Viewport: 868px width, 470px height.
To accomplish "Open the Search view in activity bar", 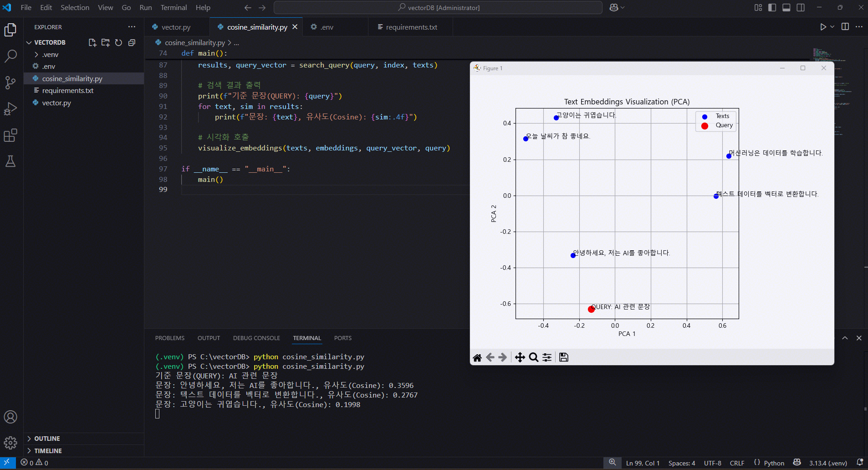I will pyautogui.click(x=10, y=56).
